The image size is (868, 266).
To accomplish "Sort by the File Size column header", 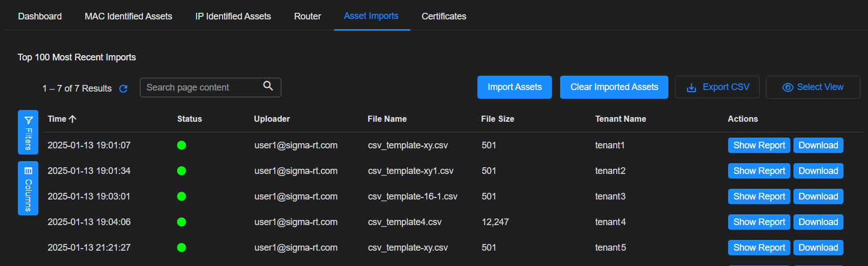I will click(497, 119).
